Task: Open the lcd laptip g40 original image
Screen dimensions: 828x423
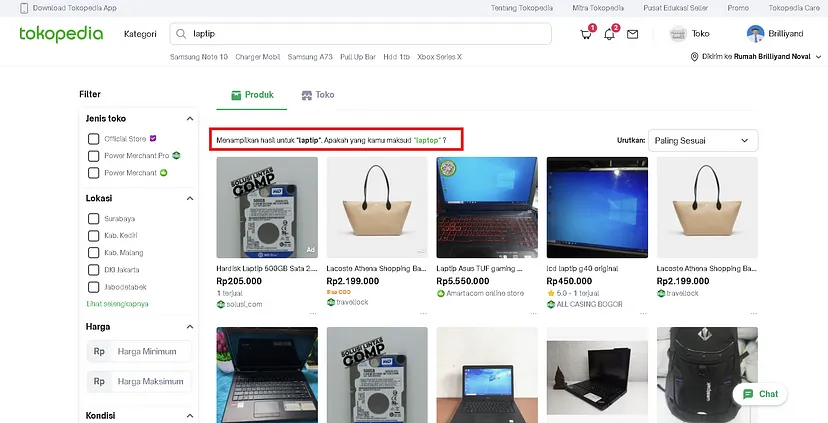Action: coord(597,208)
